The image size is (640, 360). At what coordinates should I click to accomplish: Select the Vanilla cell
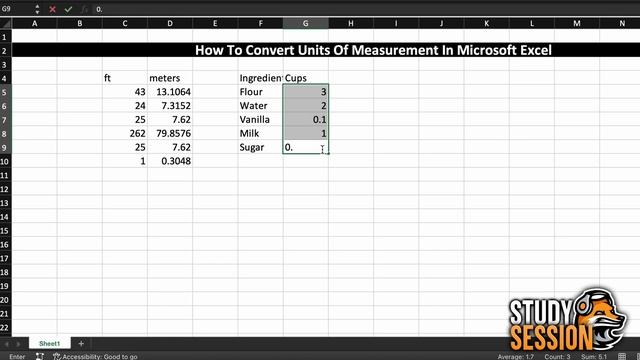coord(260,120)
